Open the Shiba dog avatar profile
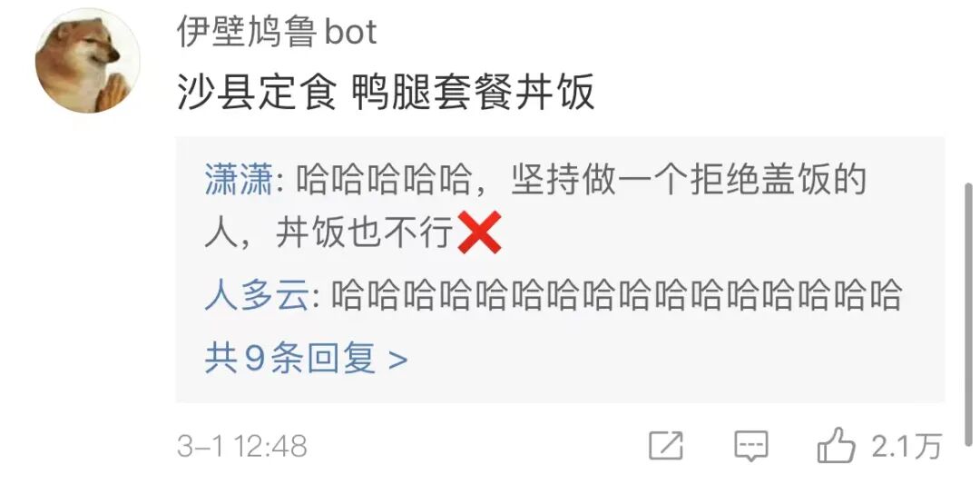Image resolution: width=980 pixels, height=485 pixels. (x=87, y=61)
